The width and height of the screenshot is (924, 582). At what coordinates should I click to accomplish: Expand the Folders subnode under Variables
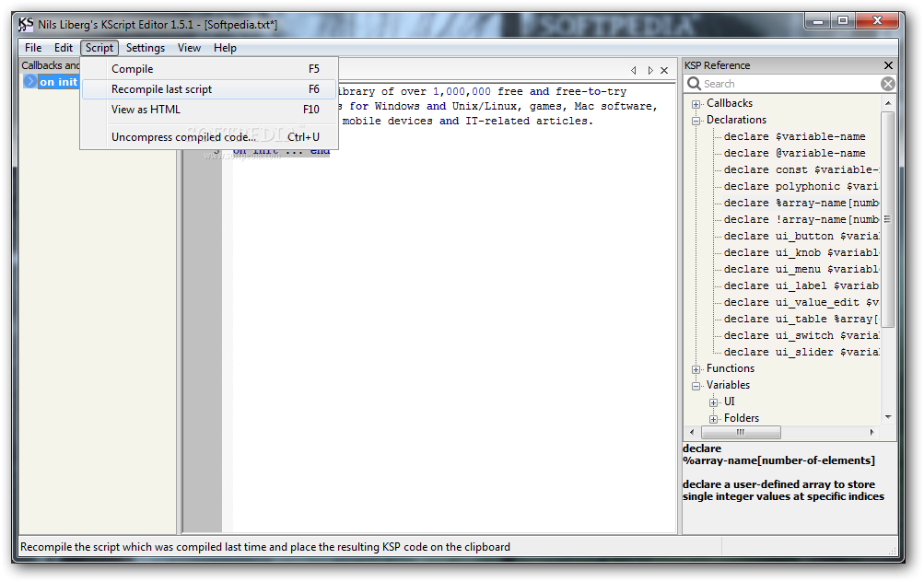(x=714, y=419)
